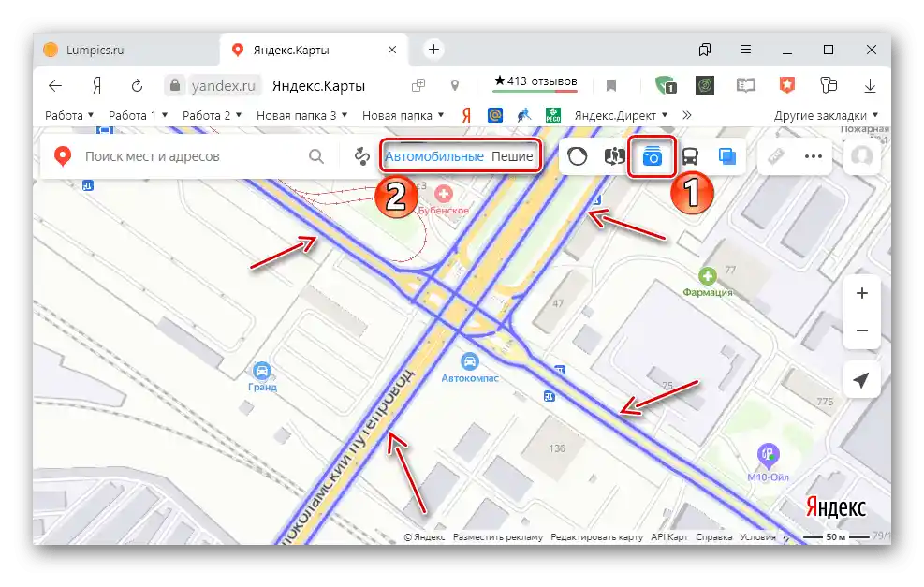This screenshot has height=587, width=924.
Task: Reload the current page
Action: (x=137, y=86)
